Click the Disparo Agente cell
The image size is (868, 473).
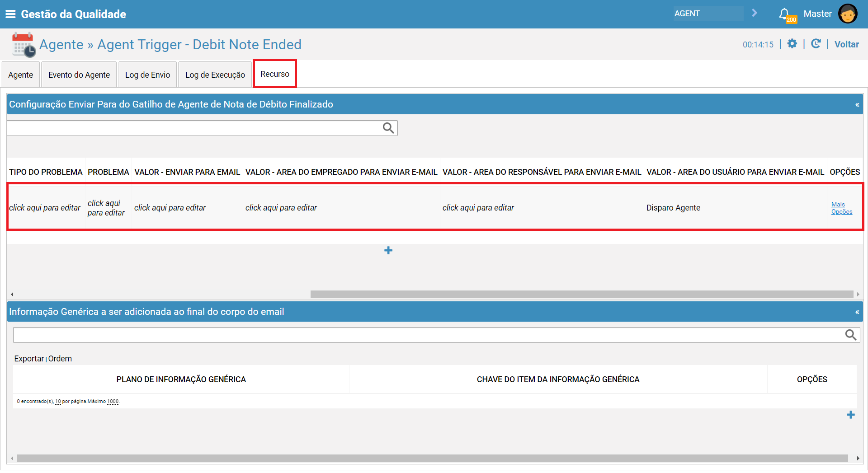pos(673,208)
